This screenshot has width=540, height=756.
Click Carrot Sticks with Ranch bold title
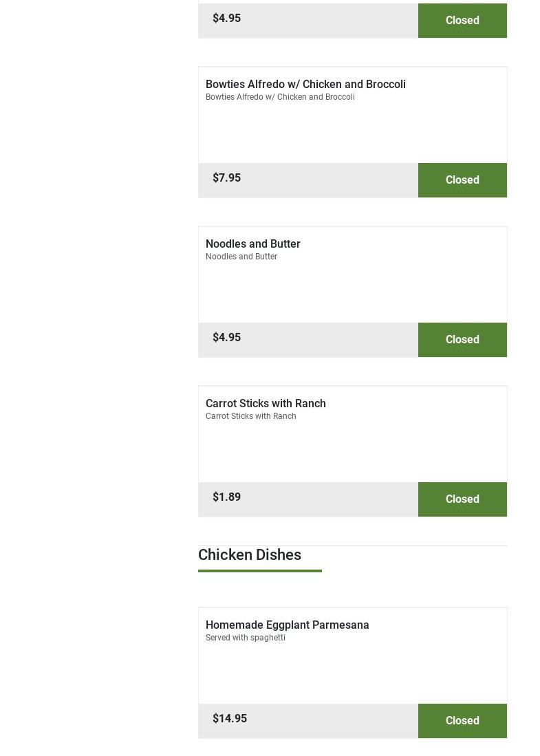click(x=266, y=403)
